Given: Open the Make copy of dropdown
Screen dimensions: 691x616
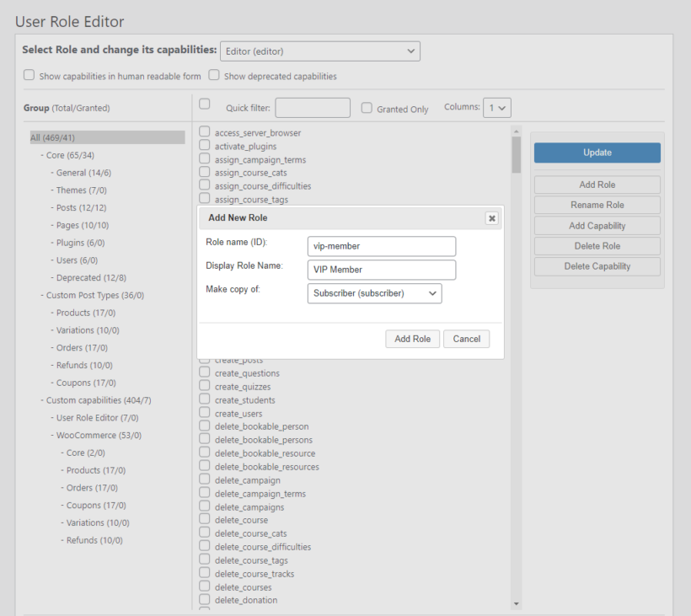Looking at the screenshot, I should click(x=374, y=293).
